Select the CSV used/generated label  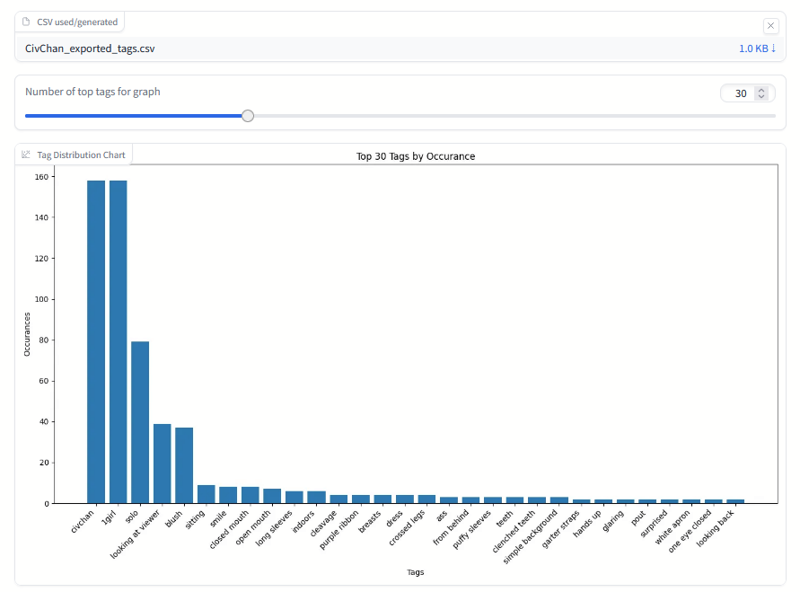pyautogui.click(x=77, y=22)
